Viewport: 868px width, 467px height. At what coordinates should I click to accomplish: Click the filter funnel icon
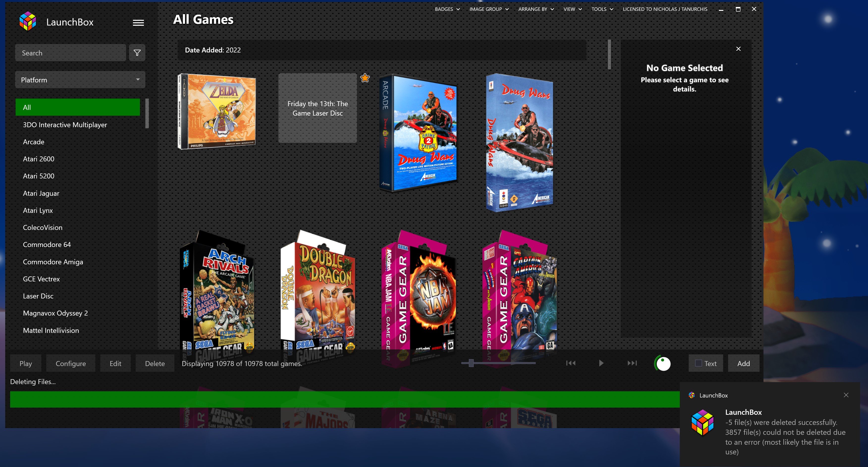point(137,53)
